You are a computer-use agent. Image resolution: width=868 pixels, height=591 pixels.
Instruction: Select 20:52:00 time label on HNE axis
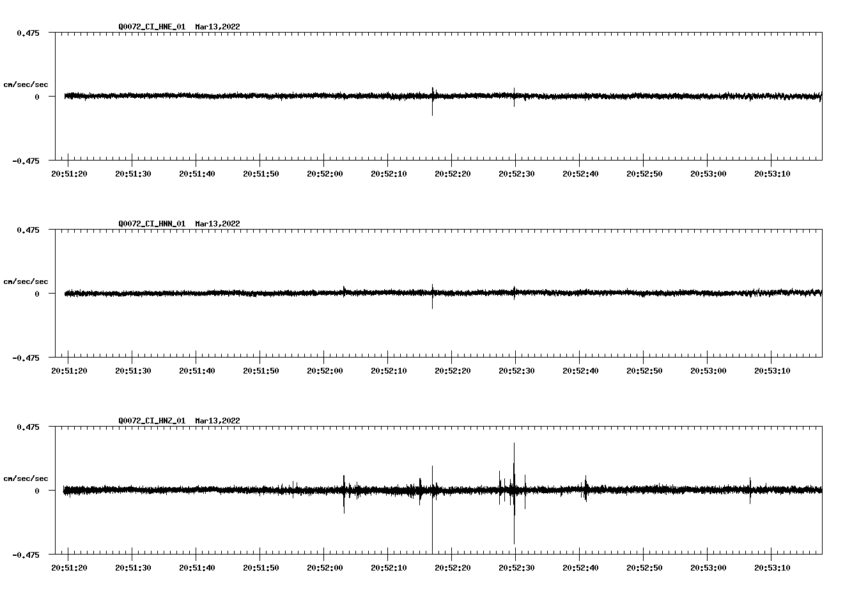click(325, 174)
